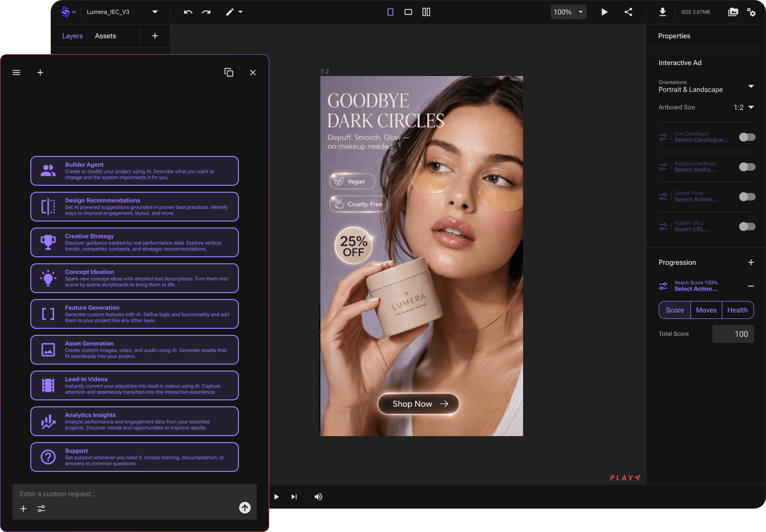Switch to the Layers tab
The width and height of the screenshot is (766, 532).
tap(73, 36)
